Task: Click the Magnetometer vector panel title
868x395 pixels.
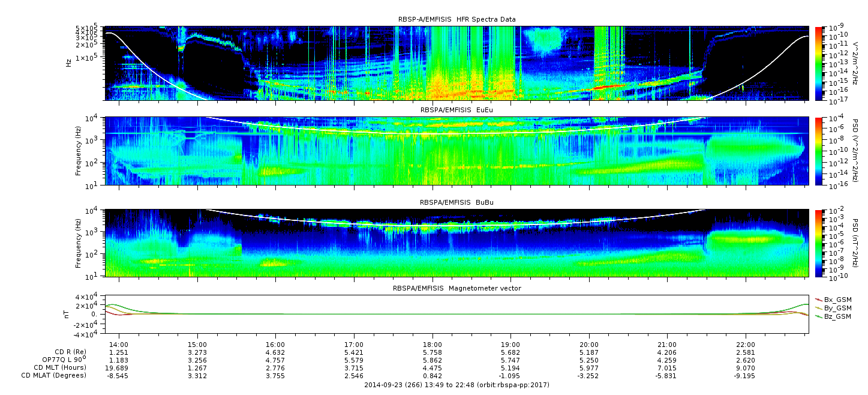Action: tap(456, 288)
